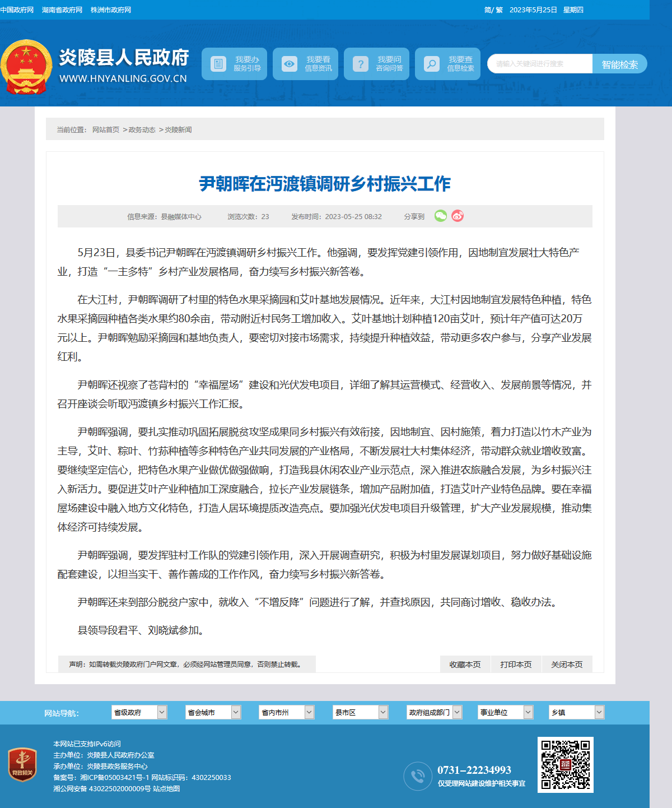
Task: Click the national emblem logo
Action: (x=26, y=67)
